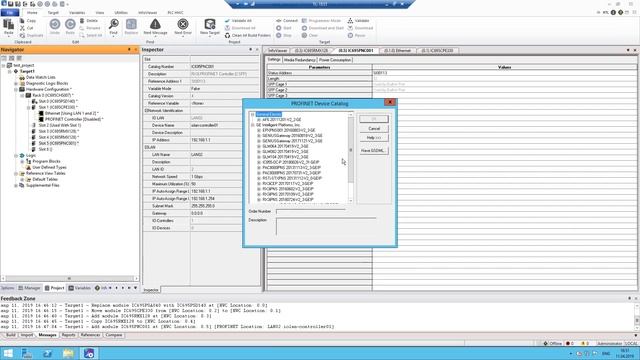The height and width of the screenshot is (360, 640).
Task: Click the Clear icon in Target group
Action: [304, 36]
